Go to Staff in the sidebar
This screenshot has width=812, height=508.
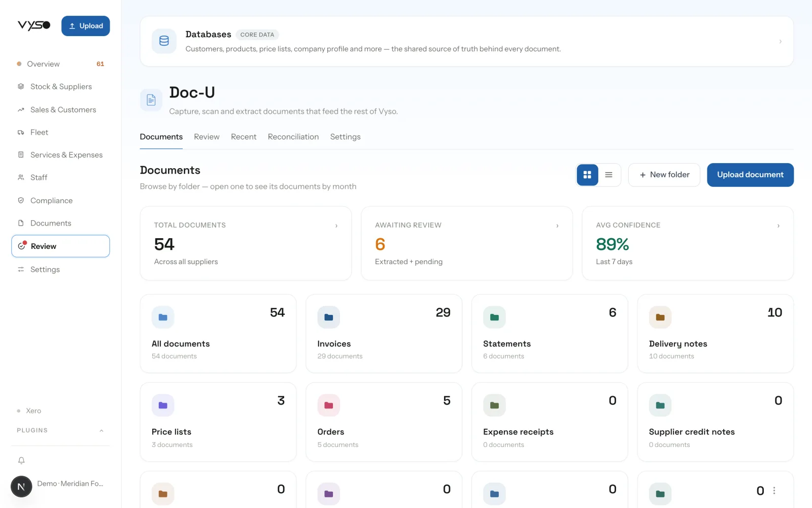[x=60, y=178]
